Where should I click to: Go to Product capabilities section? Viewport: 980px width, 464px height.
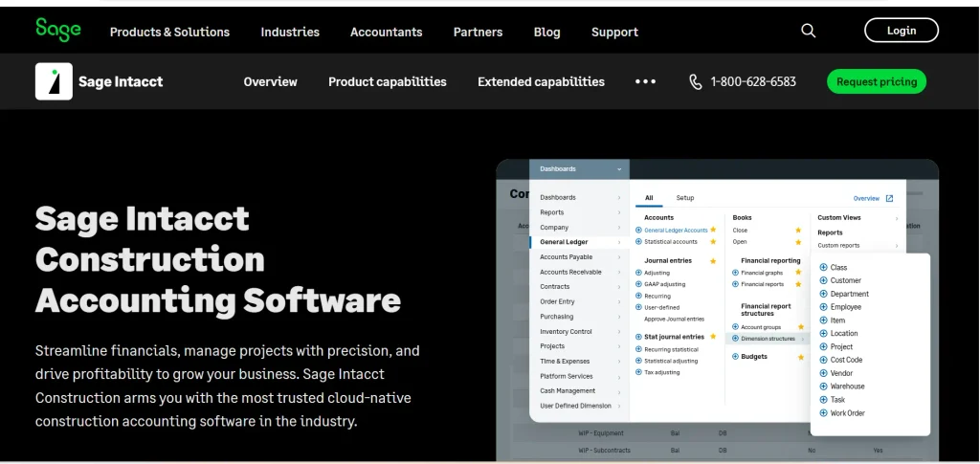point(388,82)
